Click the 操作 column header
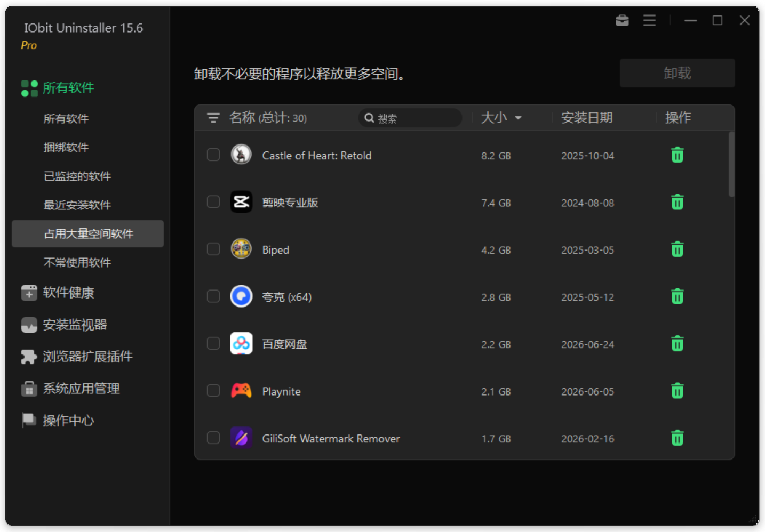Image resolution: width=765 pixels, height=532 pixels. pos(678,118)
